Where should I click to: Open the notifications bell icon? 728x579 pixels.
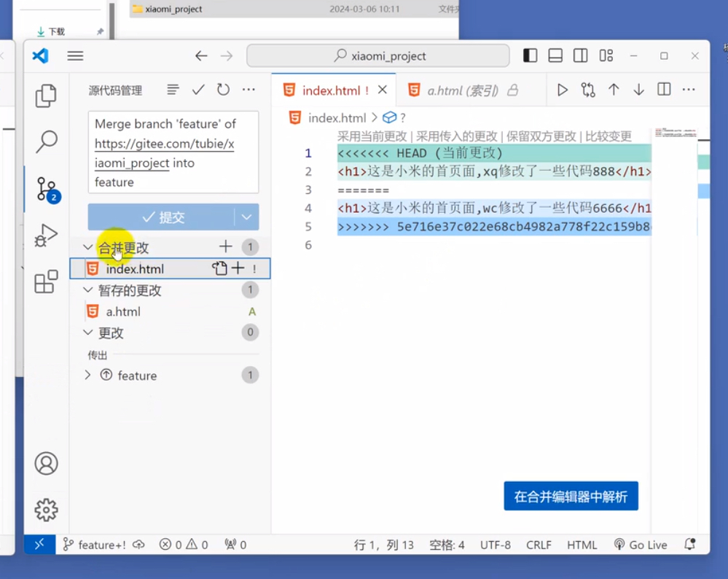(x=690, y=544)
